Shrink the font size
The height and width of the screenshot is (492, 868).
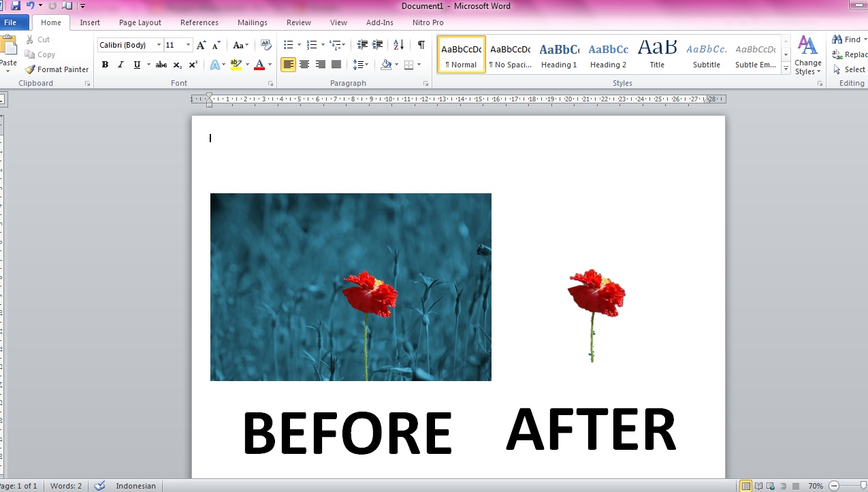click(x=216, y=46)
